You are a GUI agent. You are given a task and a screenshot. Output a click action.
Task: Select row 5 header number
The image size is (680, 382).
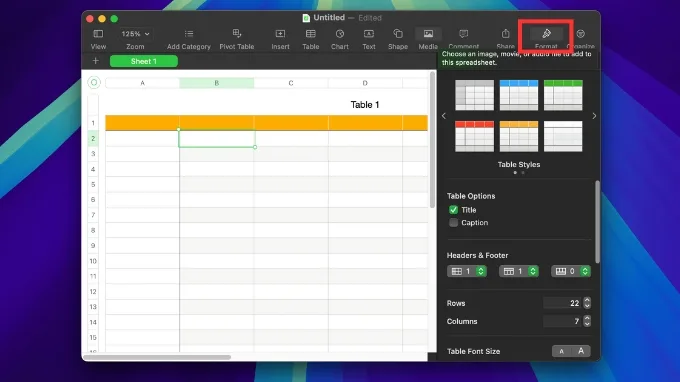[x=93, y=184]
